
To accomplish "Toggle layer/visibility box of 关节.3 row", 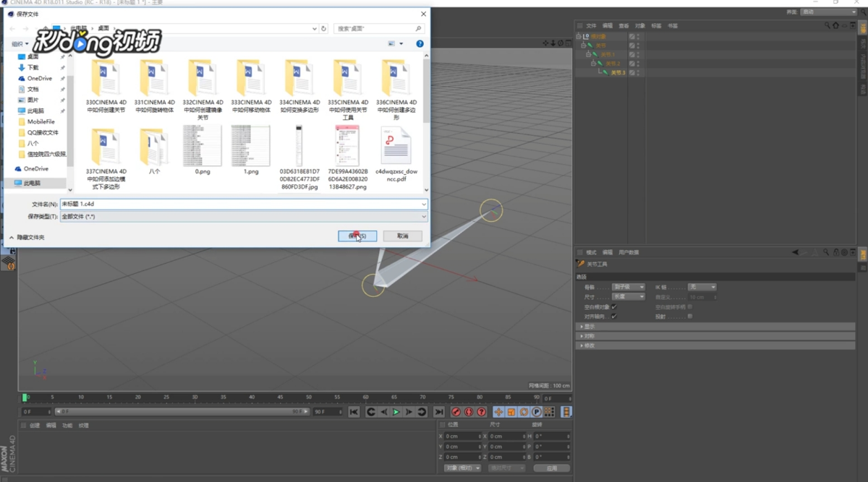I will coord(631,73).
